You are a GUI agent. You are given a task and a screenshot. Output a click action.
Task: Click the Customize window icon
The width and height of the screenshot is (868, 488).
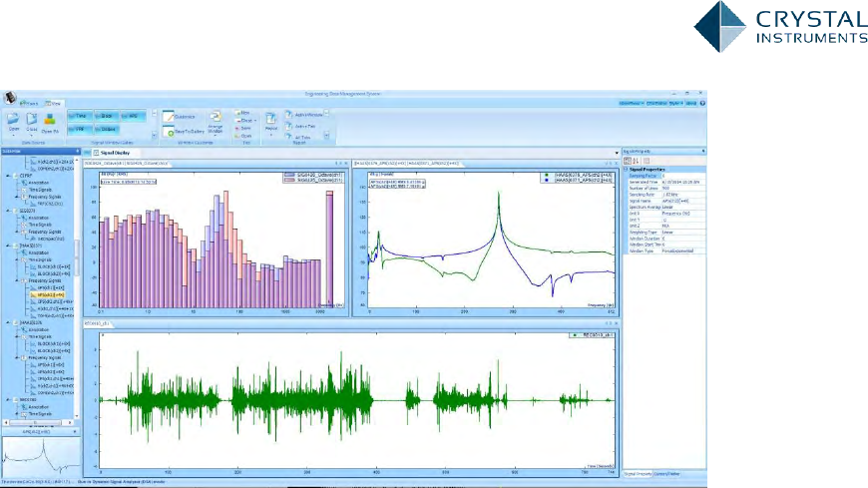click(x=169, y=117)
